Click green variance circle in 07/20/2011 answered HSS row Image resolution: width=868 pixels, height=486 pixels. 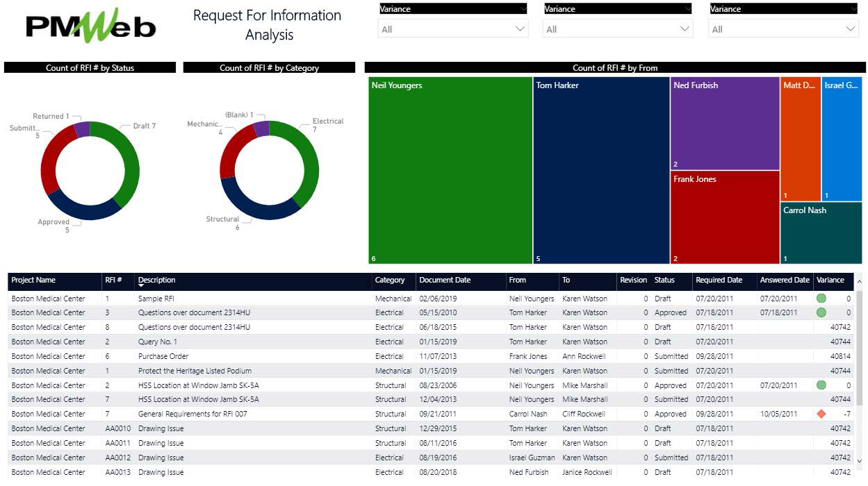821,385
